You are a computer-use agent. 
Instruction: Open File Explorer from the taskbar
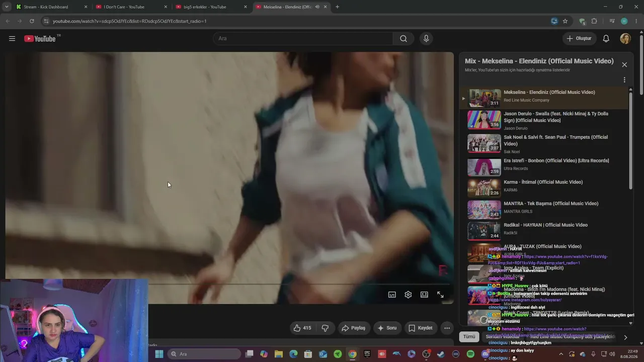[279, 354]
